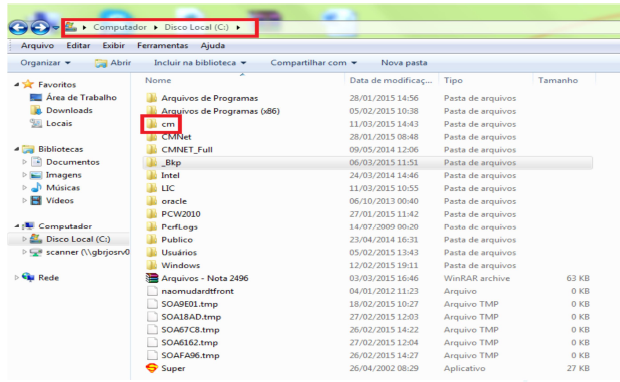Select the LIC folder icon

pos(151,188)
